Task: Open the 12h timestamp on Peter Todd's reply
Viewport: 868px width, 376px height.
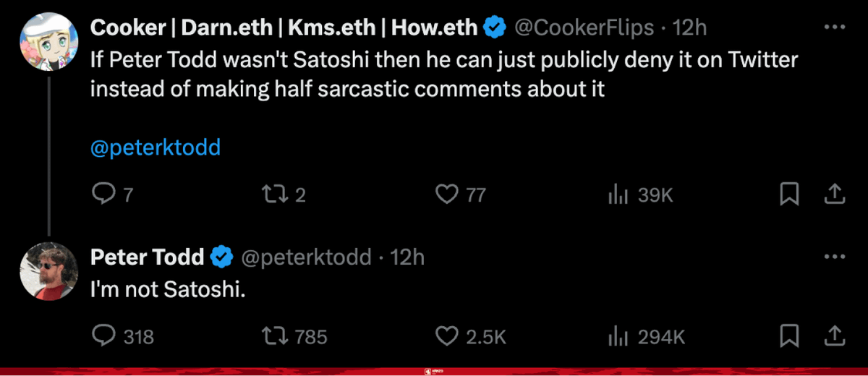Action: 407,257
